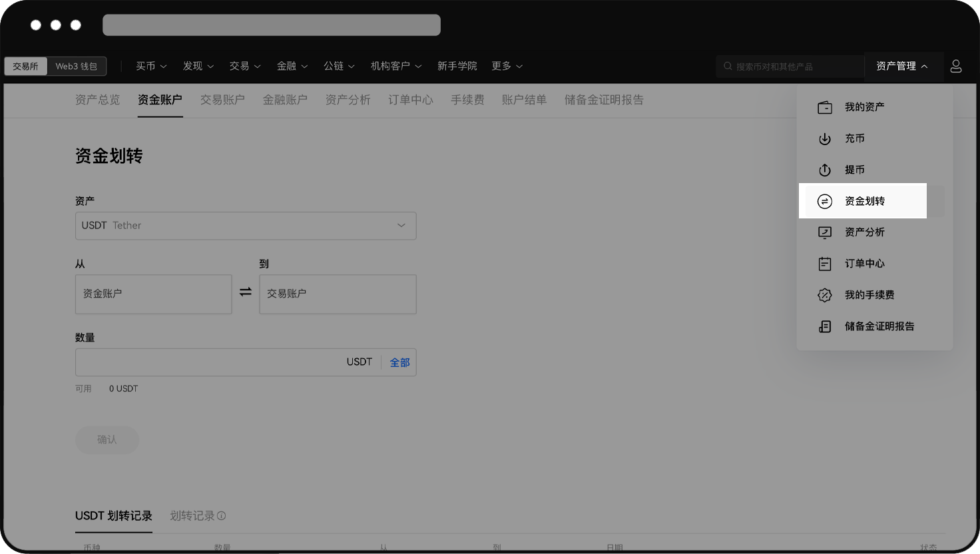Screen dimensions: 980x554
Task: Expand the 更多 dropdown in top navigation
Action: coord(507,66)
